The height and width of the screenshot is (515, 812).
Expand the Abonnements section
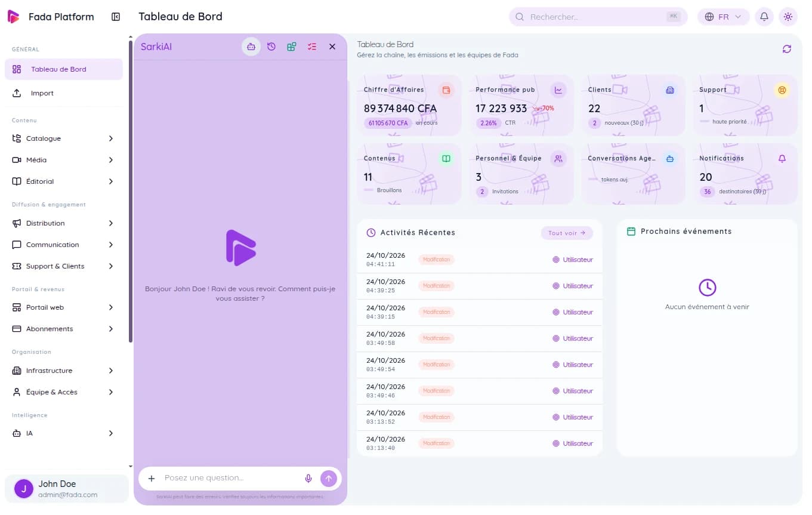pyautogui.click(x=64, y=329)
